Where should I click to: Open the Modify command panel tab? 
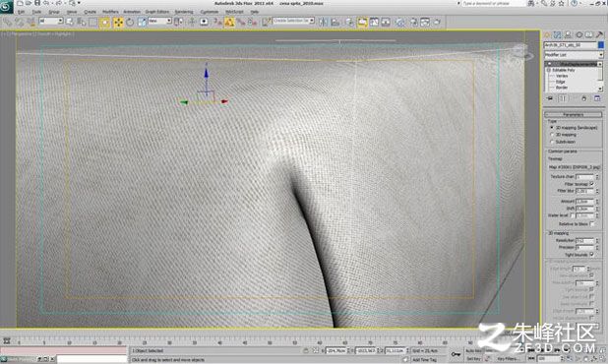557,34
